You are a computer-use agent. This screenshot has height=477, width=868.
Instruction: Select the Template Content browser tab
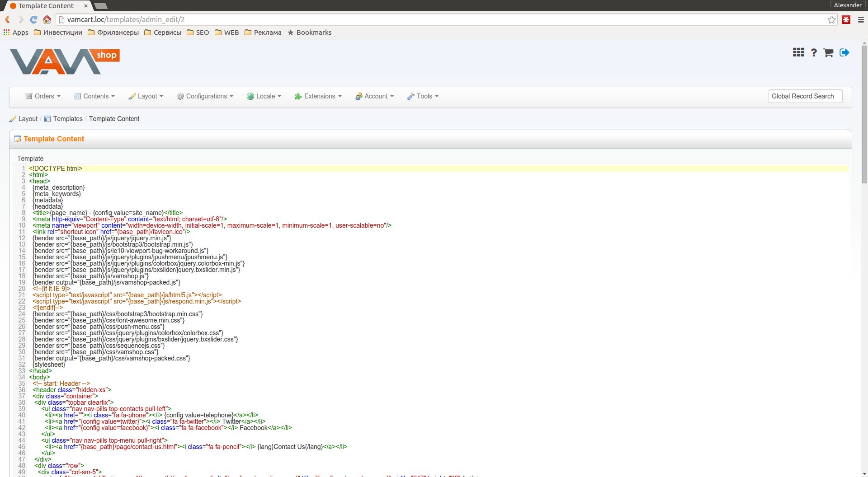[45, 6]
